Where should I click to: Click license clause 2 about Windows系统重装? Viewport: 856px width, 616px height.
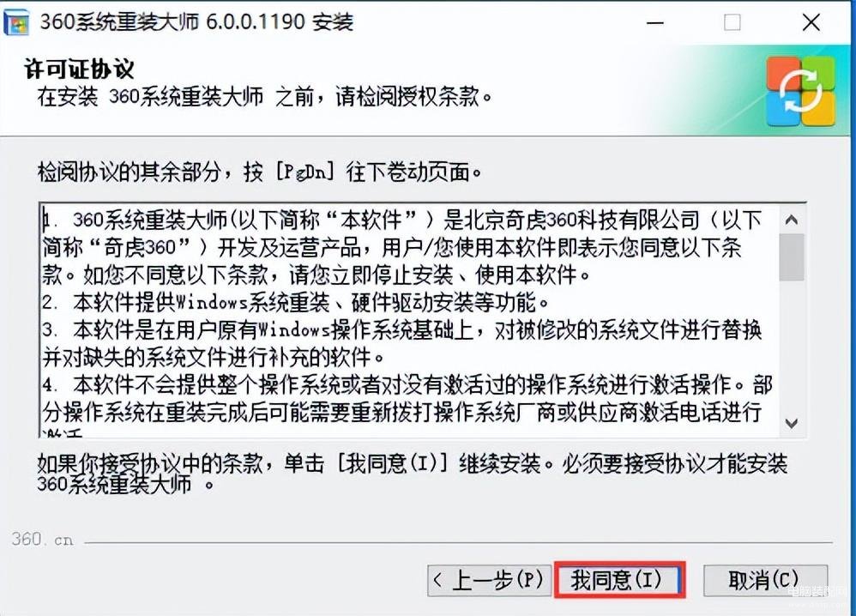[x=295, y=302]
